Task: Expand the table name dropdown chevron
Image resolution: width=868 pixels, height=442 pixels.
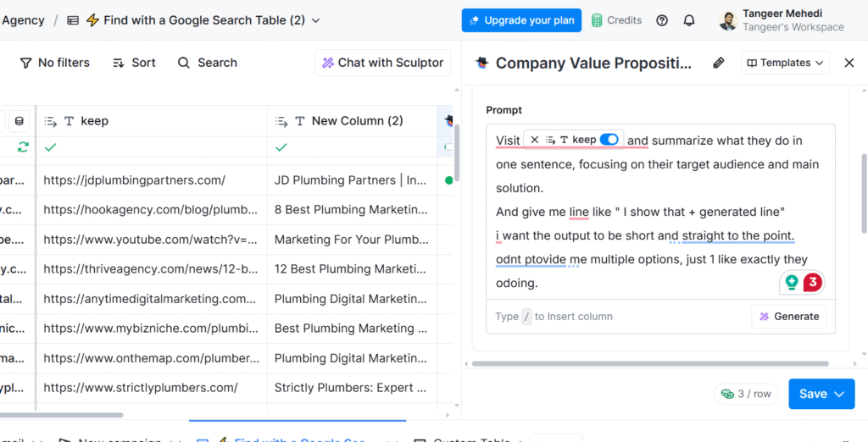Action: [316, 20]
